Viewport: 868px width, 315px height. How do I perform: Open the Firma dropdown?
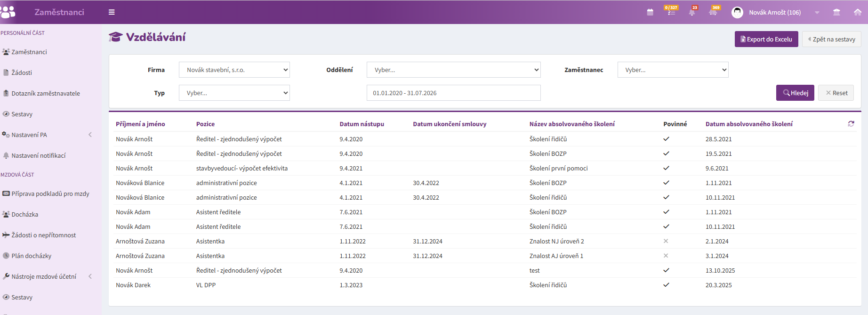click(234, 70)
